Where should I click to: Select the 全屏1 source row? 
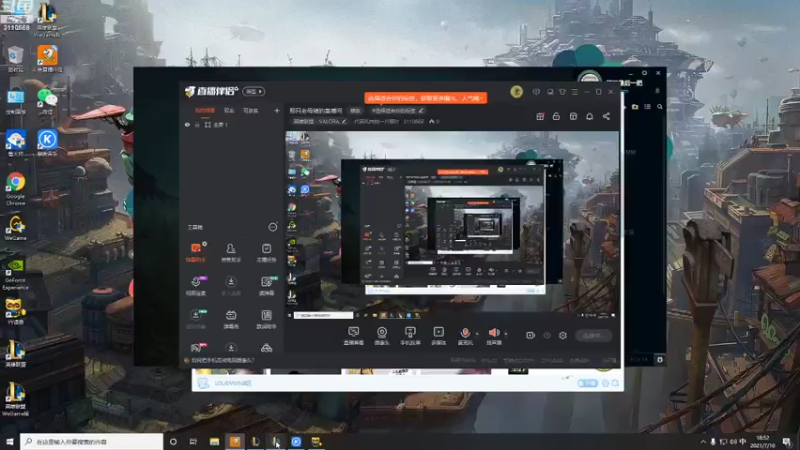232,124
